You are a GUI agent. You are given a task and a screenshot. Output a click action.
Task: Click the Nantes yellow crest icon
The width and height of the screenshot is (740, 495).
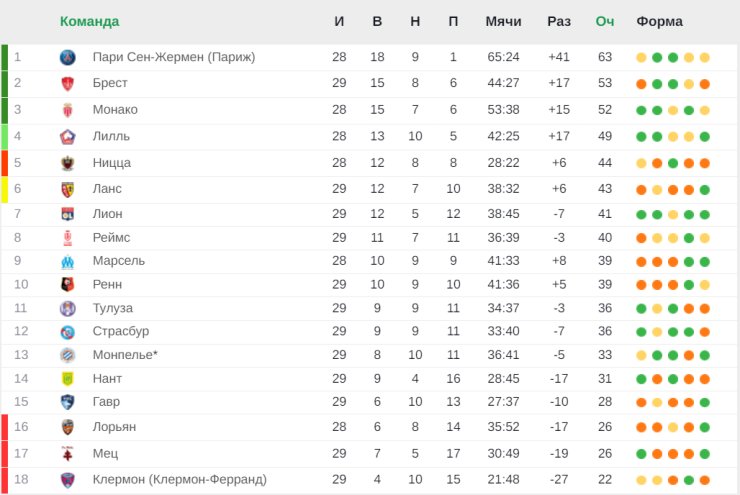click(x=67, y=378)
